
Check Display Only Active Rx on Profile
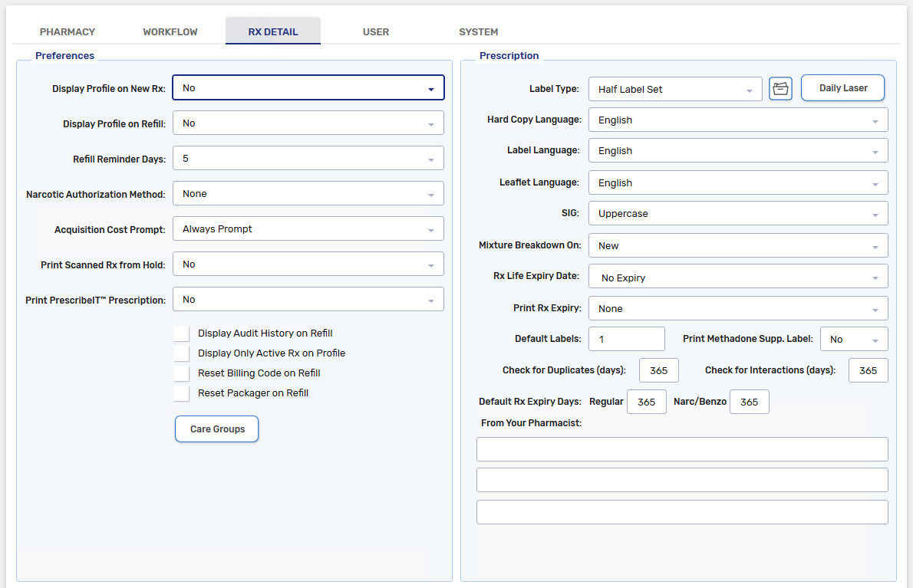click(x=182, y=353)
